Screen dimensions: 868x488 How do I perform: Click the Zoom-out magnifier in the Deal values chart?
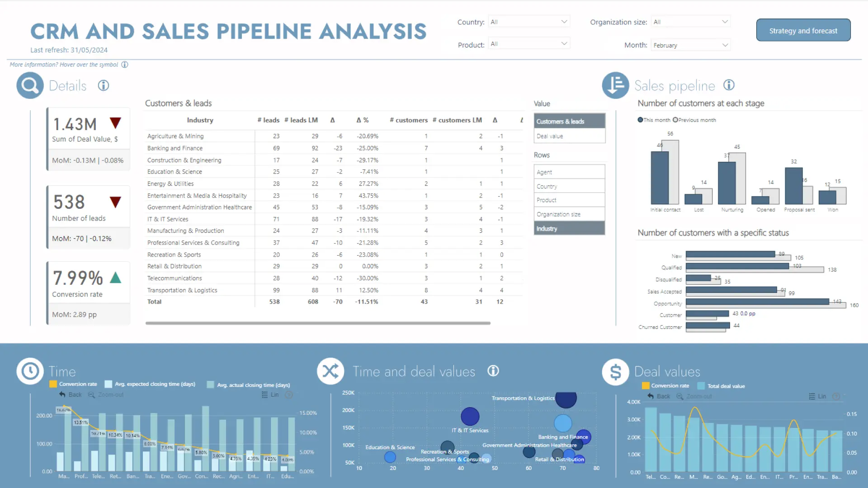680,396
